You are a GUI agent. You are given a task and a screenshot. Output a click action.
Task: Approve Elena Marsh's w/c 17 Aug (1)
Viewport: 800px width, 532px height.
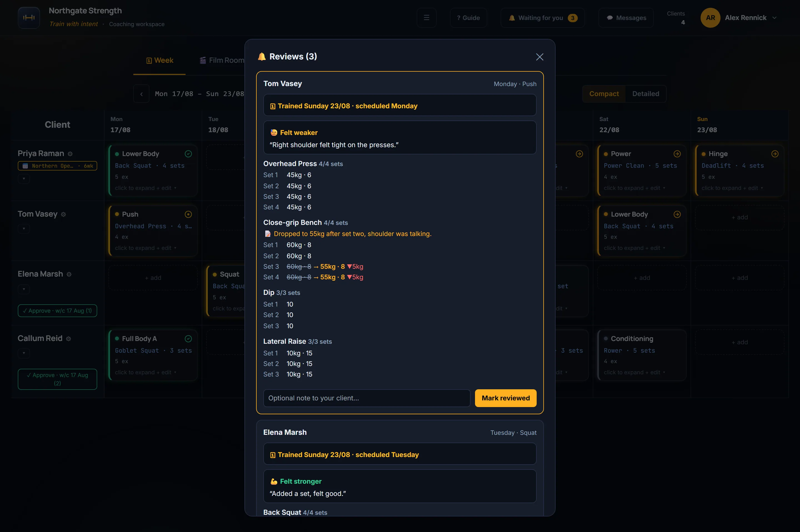pos(57,311)
